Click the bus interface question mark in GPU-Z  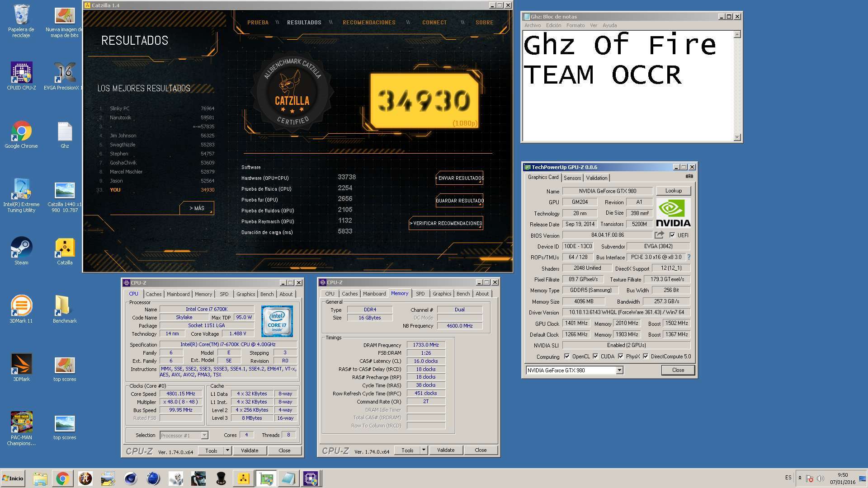pos(689,257)
